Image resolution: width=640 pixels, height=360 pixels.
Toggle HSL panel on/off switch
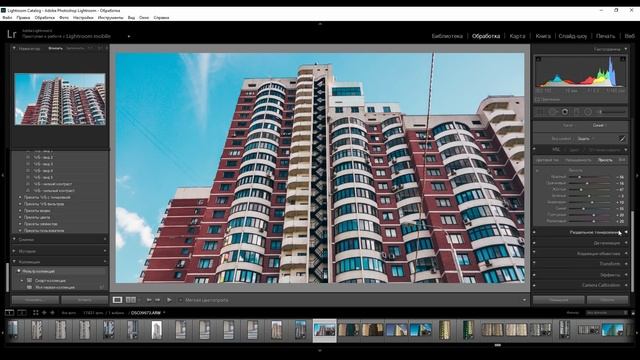click(535, 149)
